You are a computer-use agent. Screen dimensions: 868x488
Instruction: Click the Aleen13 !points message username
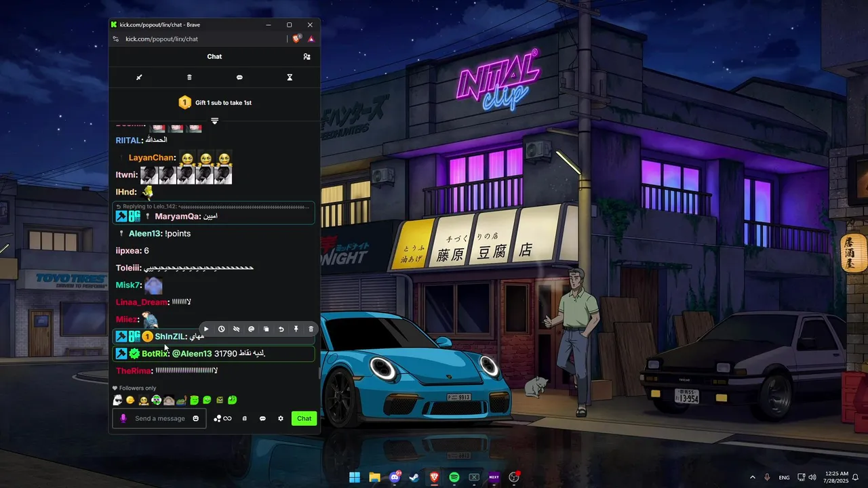(x=145, y=234)
